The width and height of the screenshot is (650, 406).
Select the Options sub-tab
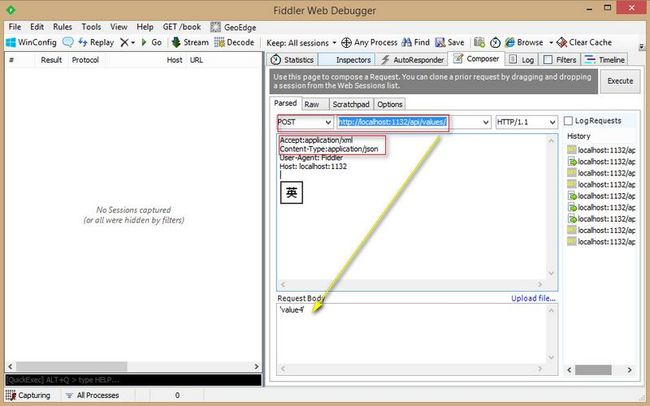point(390,104)
